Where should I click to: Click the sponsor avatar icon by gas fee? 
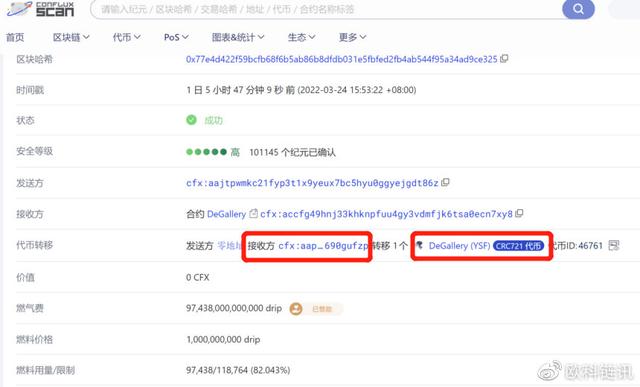[296, 309]
